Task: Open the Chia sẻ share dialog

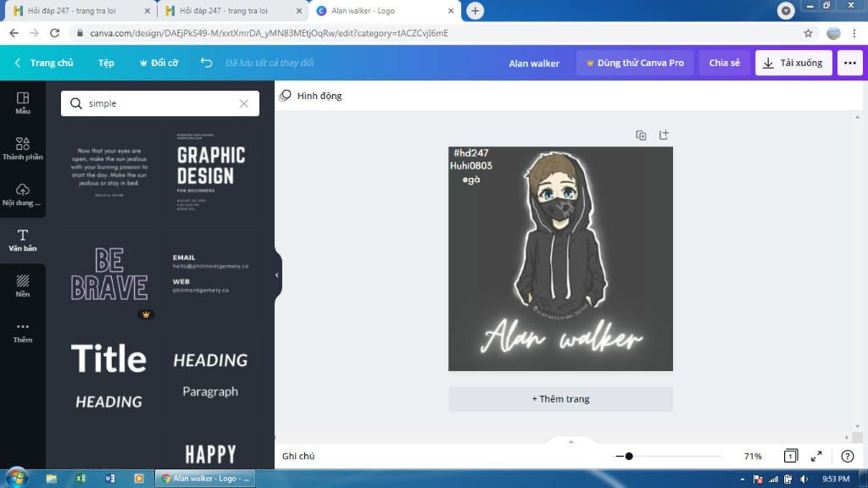Action: coord(725,63)
